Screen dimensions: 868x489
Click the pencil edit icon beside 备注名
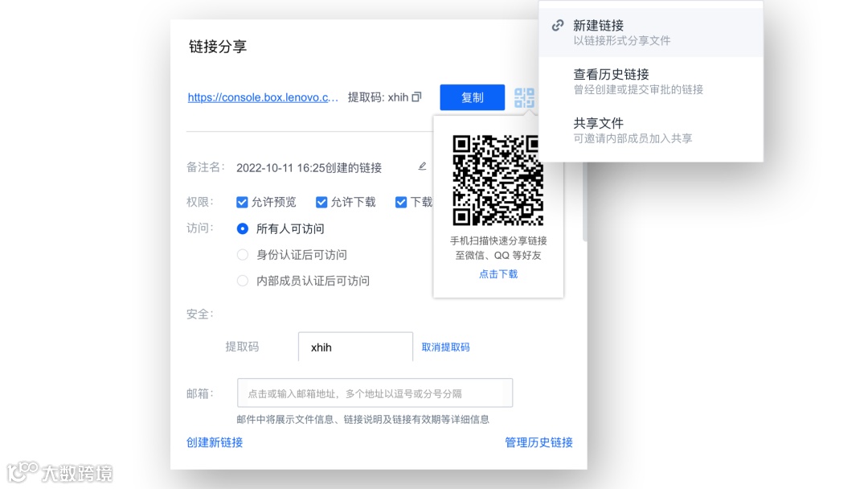point(422,166)
